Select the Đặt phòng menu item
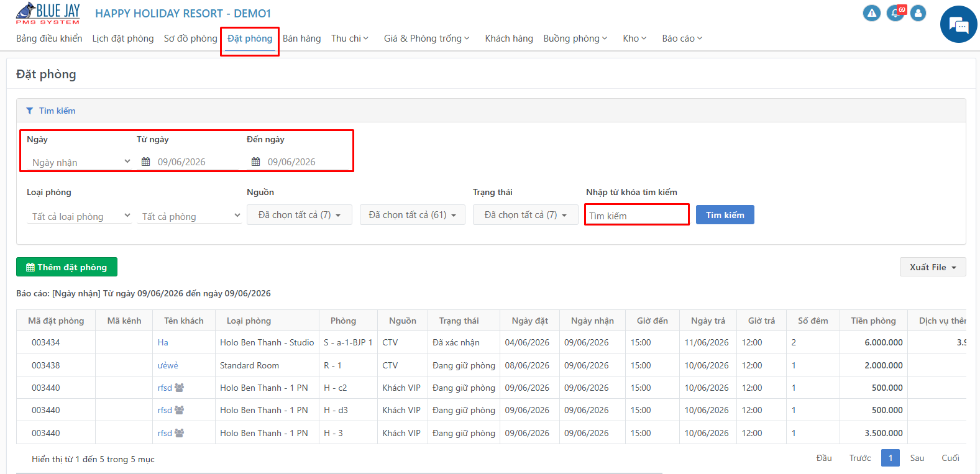The image size is (980, 474). (250, 39)
